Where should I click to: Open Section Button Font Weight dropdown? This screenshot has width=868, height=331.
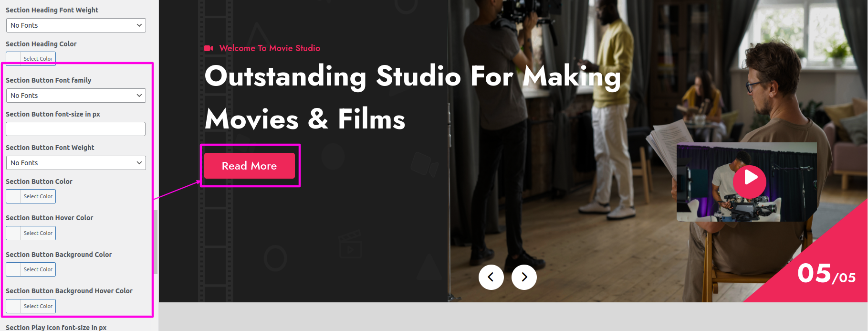(x=76, y=163)
